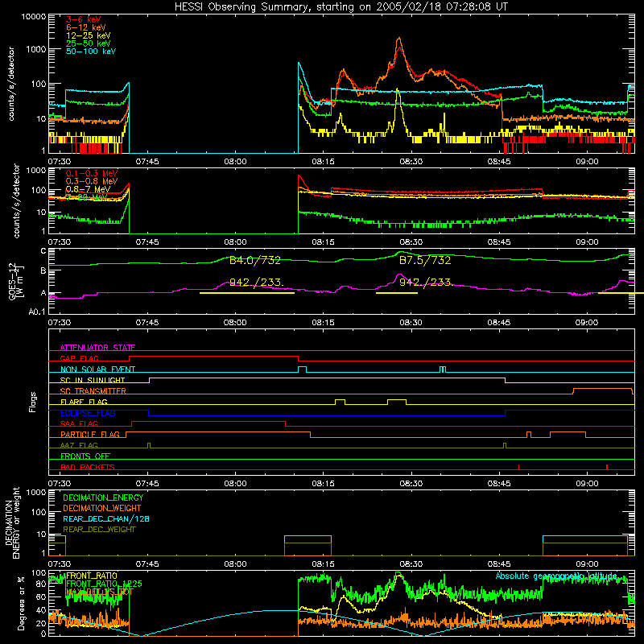Select the NON_SOLAR_EVENT flag label

tap(97, 369)
